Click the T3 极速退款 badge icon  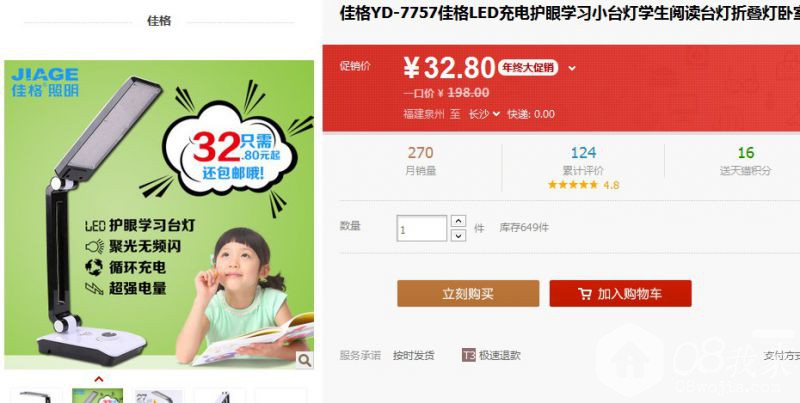[468, 355]
